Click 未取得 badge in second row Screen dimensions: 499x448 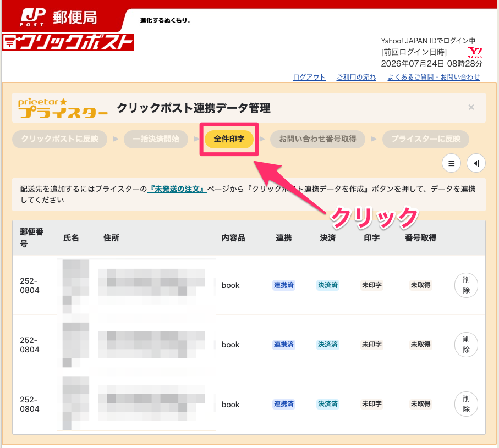pos(420,345)
